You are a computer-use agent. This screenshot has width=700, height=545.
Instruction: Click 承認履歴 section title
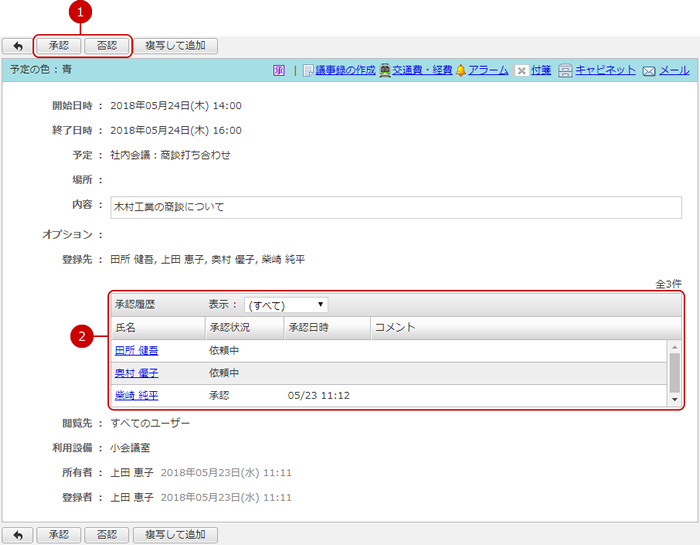tap(135, 305)
